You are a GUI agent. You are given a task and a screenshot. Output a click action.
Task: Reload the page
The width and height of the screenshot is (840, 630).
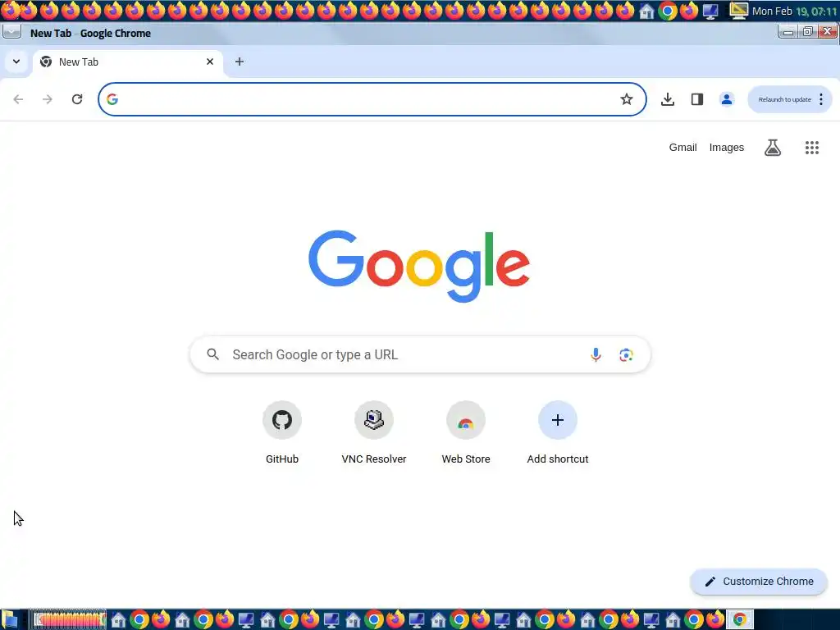point(77,99)
